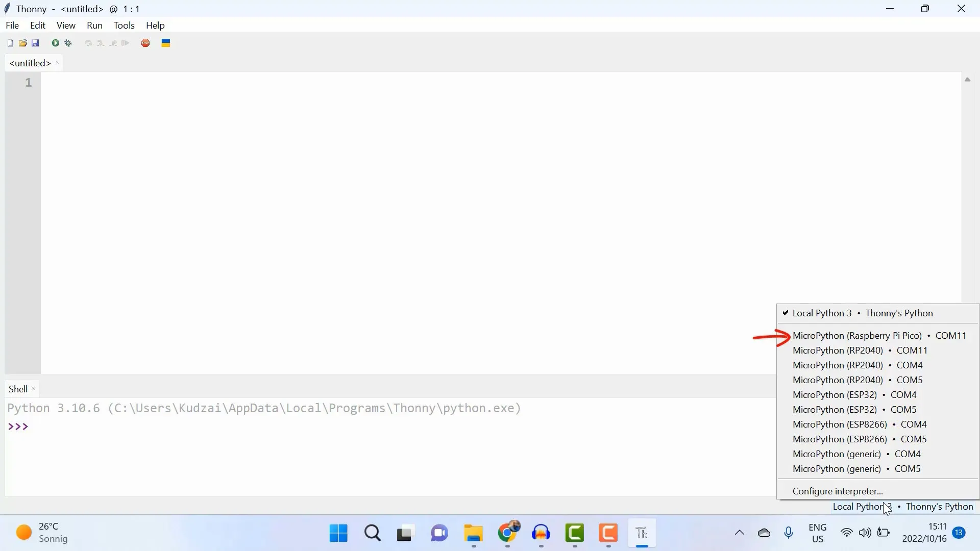This screenshot has height=551, width=980.
Task: Switch to Chrome on taskbar
Action: click(x=508, y=533)
